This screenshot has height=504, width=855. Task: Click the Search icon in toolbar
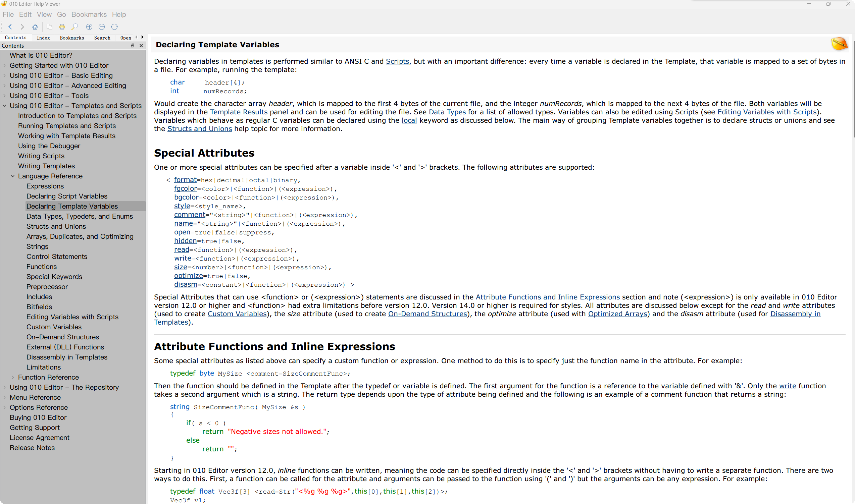(x=75, y=26)
